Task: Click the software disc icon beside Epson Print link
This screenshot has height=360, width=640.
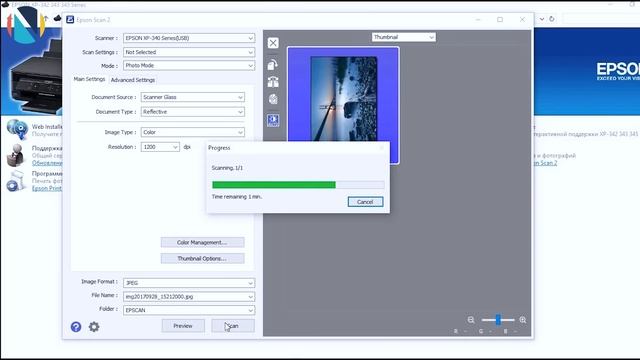Action: [x=16, y=181]
